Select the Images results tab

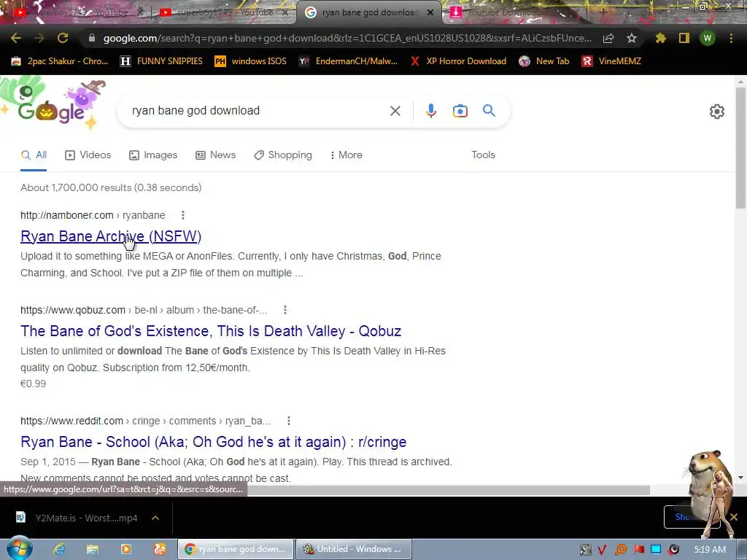pyautogui.click(x=153, y=155)
